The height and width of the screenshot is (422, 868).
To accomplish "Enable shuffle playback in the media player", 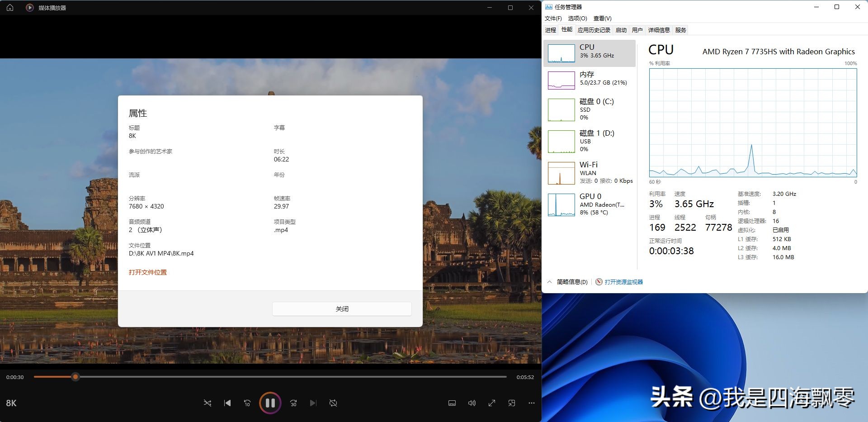I will (208, 403).
